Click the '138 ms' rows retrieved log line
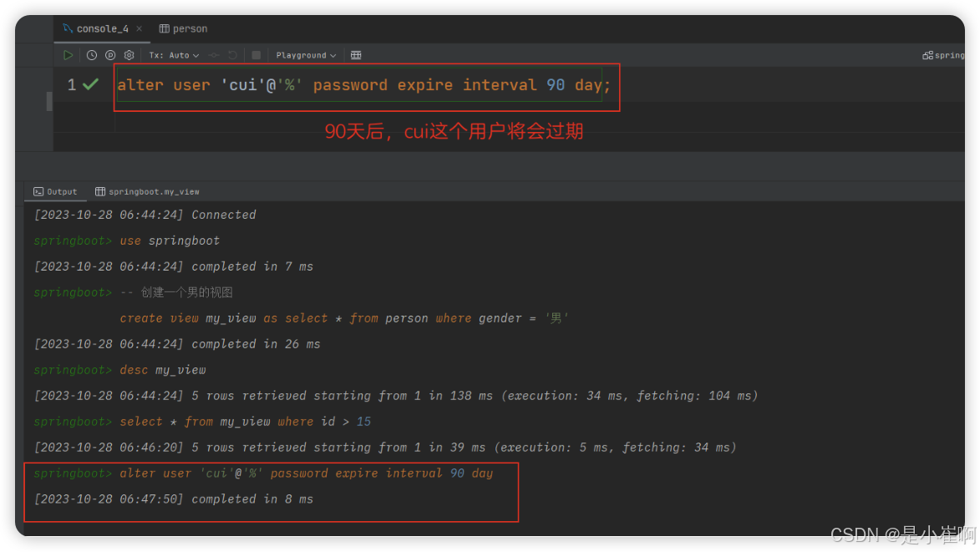Screen dimensions: 980x552 [x=396, y=396]
